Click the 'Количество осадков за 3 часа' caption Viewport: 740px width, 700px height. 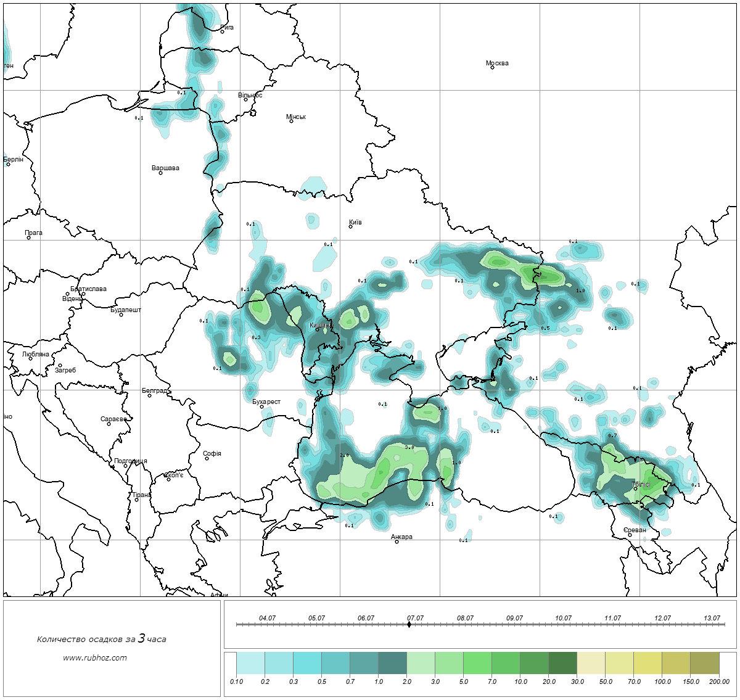click(101, 639)
